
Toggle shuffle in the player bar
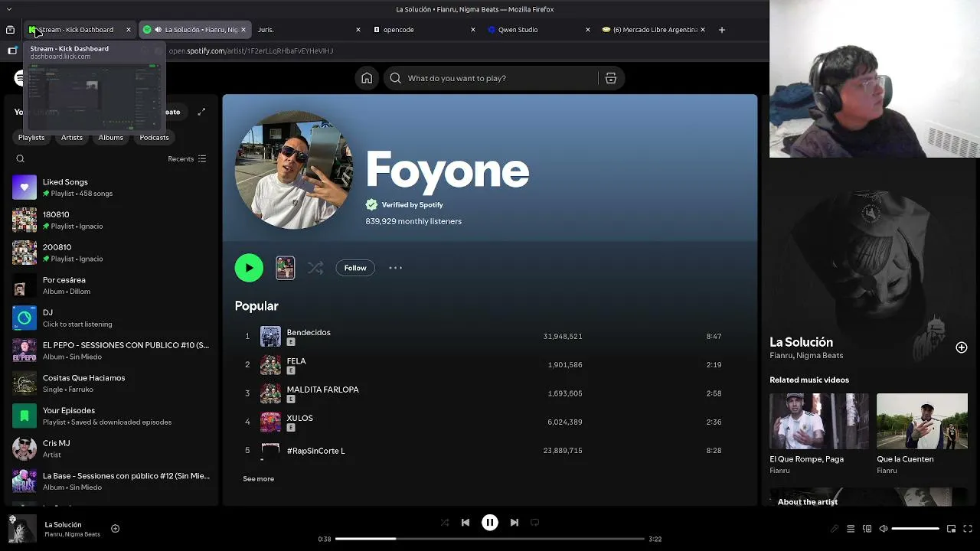[x=445, y=523]
